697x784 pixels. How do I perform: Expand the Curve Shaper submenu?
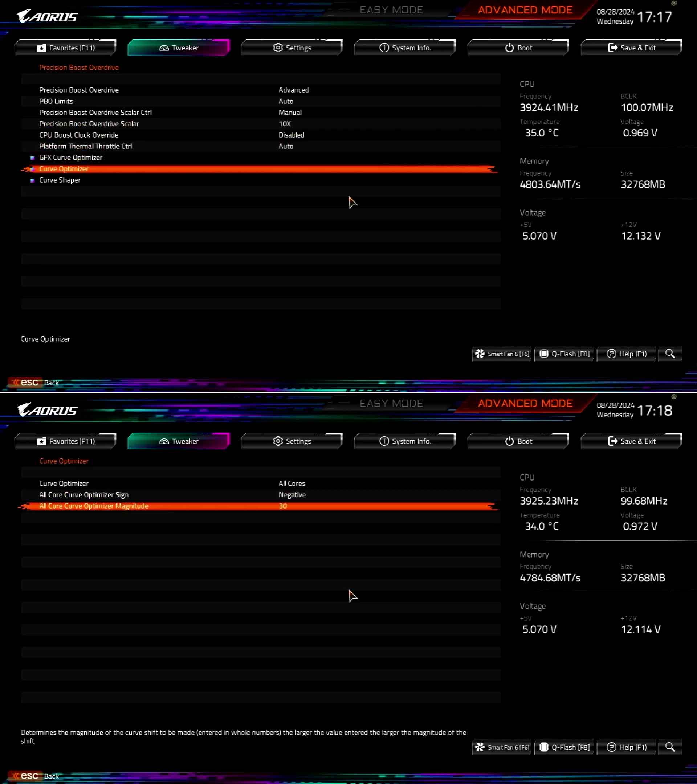[x=60, y=180]
